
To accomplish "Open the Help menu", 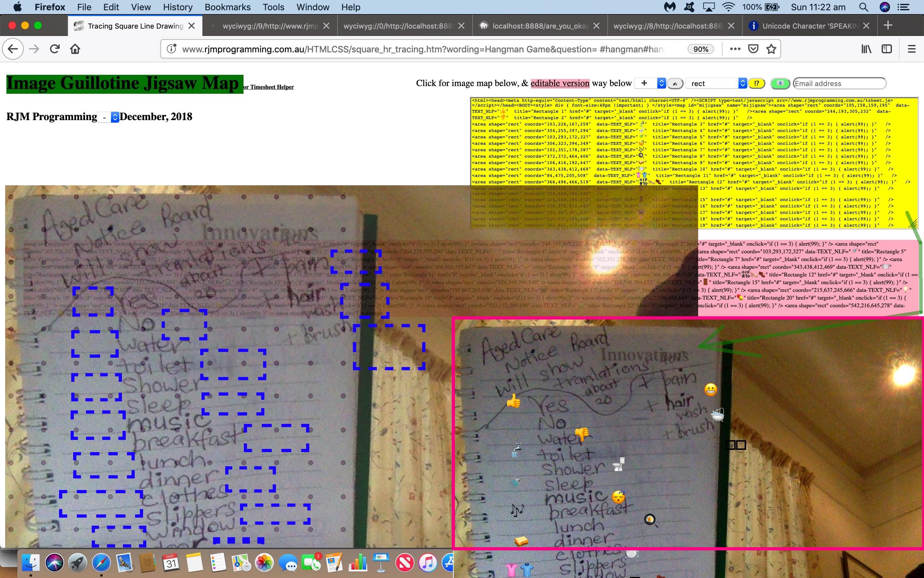I will tap(350, 7).
